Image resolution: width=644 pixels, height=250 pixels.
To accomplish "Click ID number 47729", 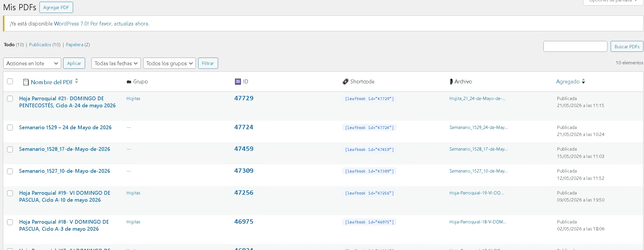I will point(244,98).
